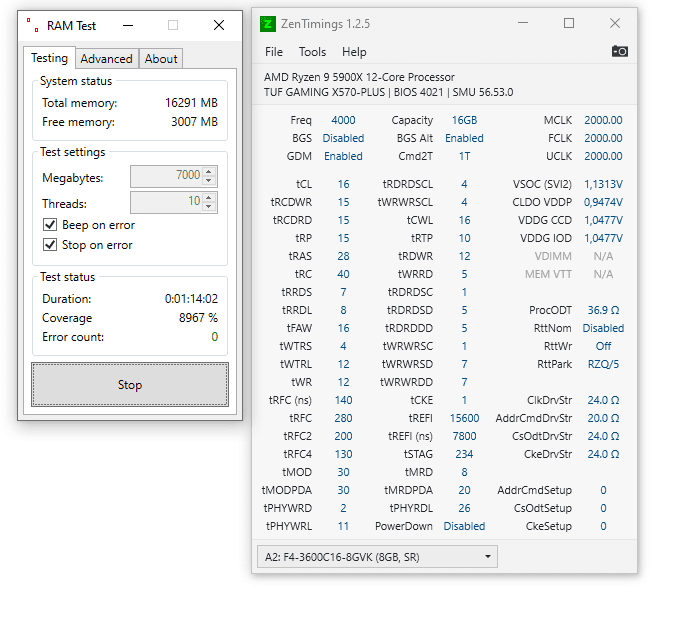
Task: Decrease the Megabytes spinner value
Action: (x=209, y=181)
